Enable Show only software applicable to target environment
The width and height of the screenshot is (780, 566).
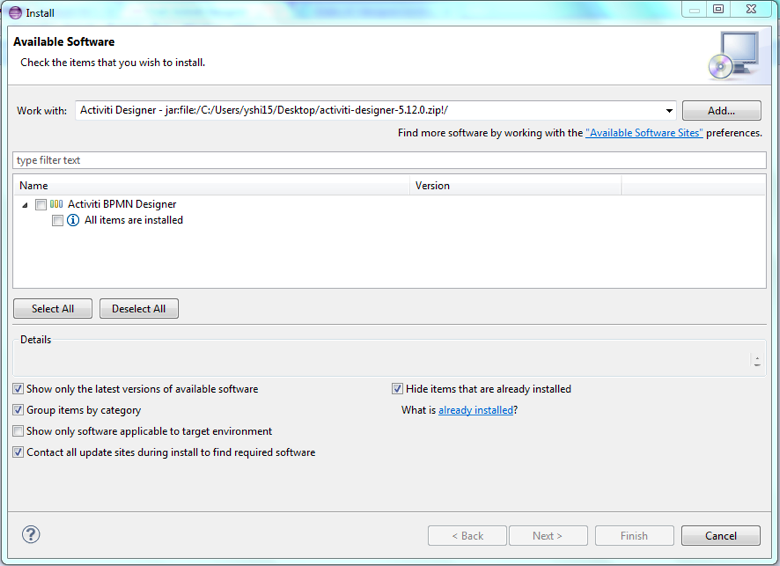pos(18,431)
